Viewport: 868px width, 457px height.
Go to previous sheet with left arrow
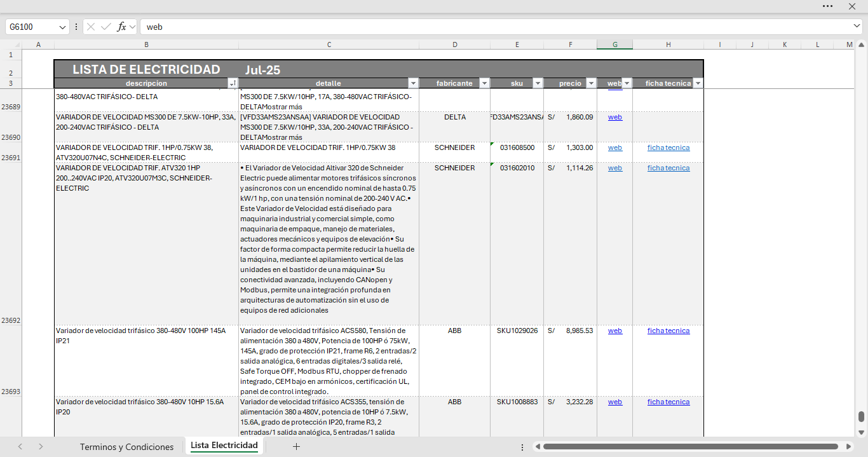[20, 447]
